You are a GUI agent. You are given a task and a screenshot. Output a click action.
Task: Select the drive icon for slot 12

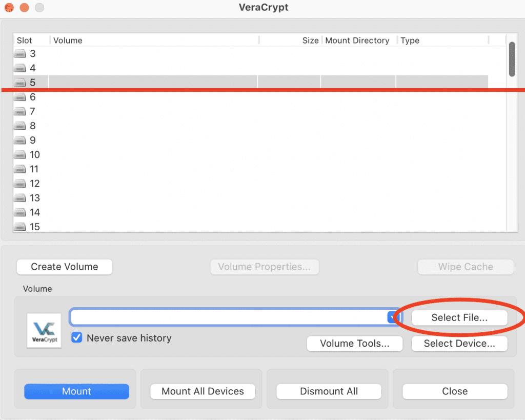20,184
